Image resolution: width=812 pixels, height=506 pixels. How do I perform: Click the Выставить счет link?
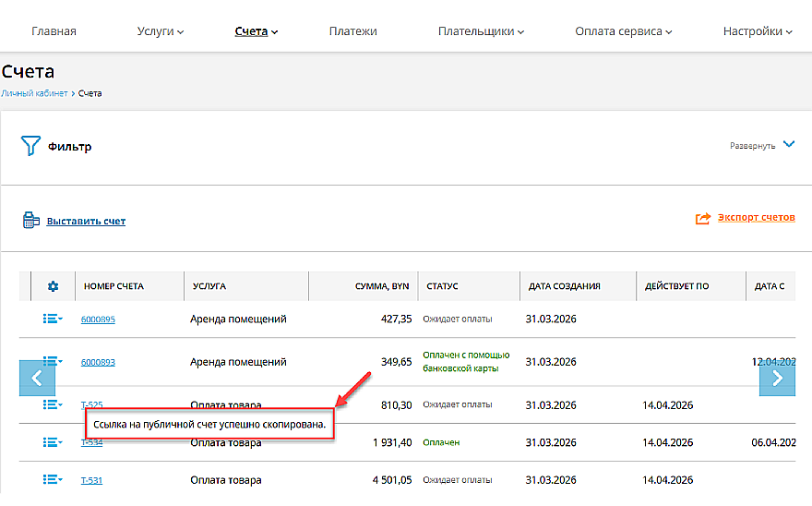[86, 222]
